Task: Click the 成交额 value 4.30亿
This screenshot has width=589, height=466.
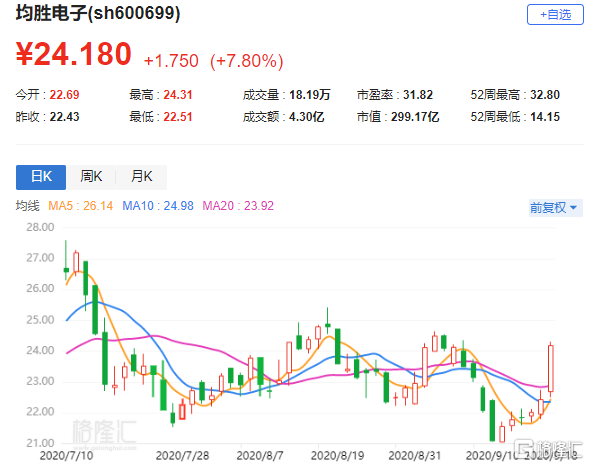Action: click(307, 117)
